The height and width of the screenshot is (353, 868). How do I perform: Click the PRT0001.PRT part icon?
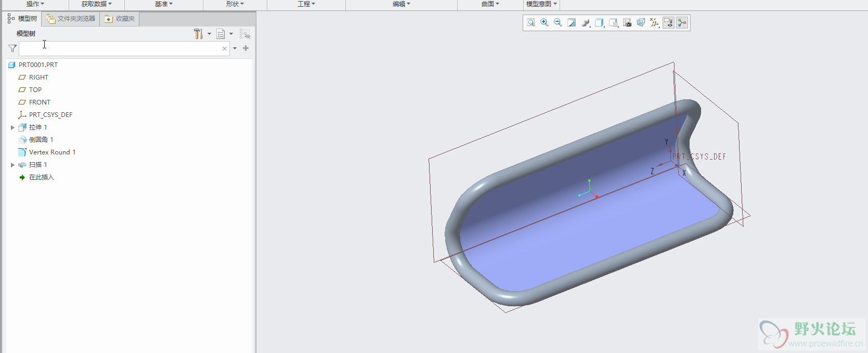point(12,65)
